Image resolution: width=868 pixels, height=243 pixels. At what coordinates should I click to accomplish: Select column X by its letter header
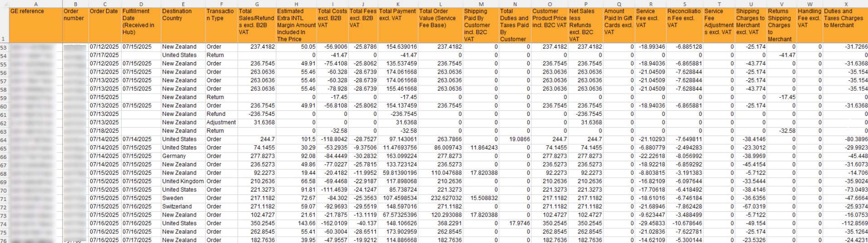coord(845,4)
